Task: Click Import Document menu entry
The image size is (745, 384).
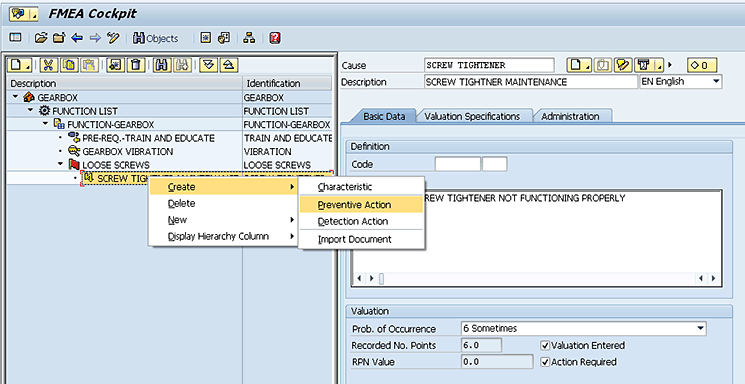Action: [x=361, y=240]
